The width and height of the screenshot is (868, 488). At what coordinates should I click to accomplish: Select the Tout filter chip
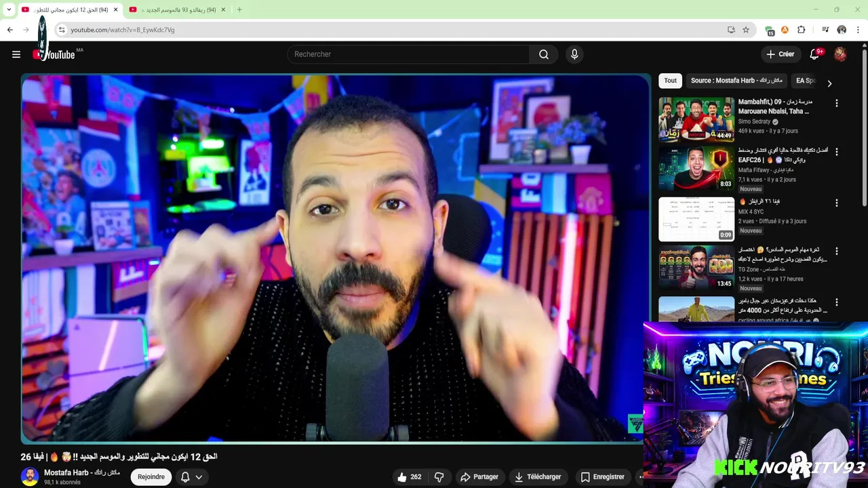click(x=670, y=81)
